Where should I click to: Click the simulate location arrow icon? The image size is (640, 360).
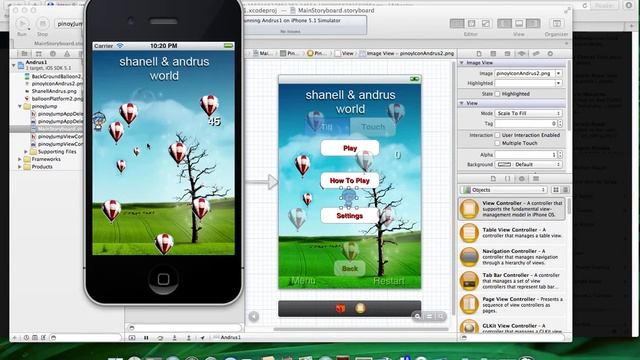pos(202,338)
